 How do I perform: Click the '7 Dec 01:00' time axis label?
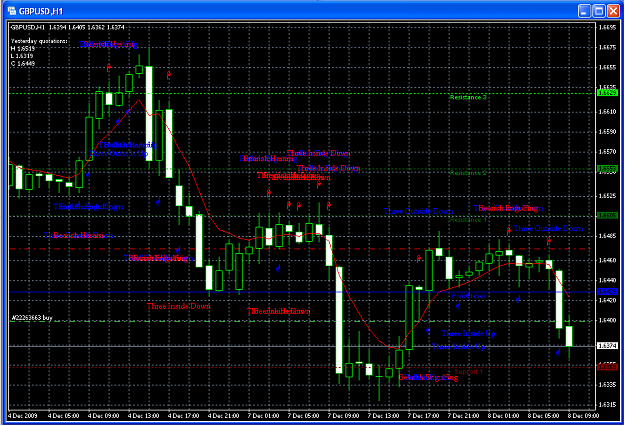pos(263,416)
